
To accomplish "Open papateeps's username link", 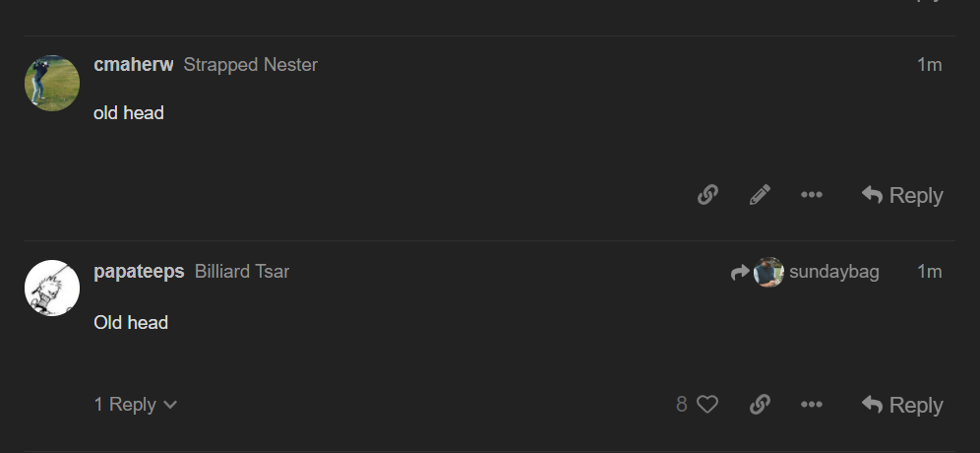I will (139, 272).
